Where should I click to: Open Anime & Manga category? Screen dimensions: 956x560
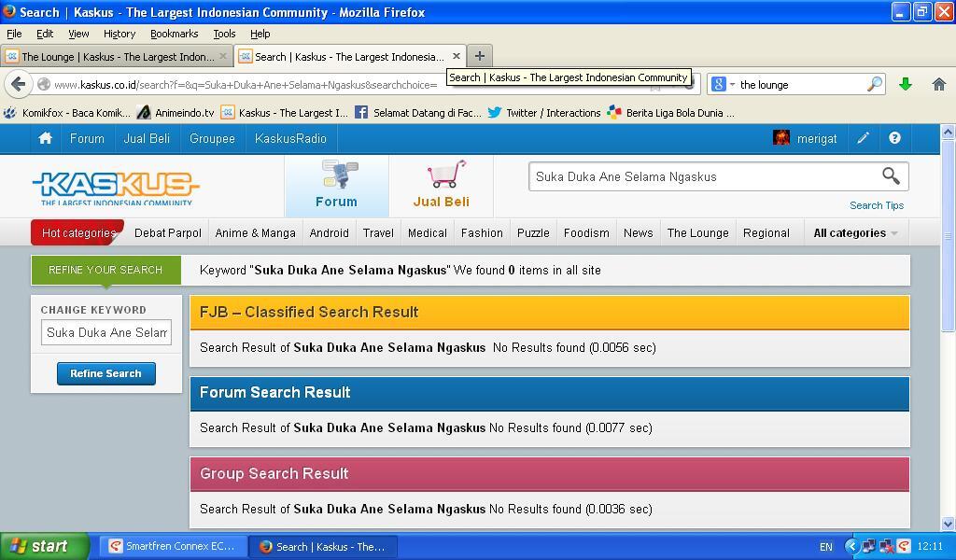256,232
